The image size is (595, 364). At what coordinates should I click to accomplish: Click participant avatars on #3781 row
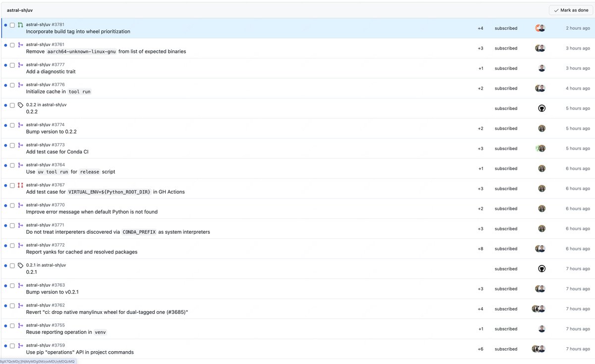pyautogui.click(x=540, y=28)
